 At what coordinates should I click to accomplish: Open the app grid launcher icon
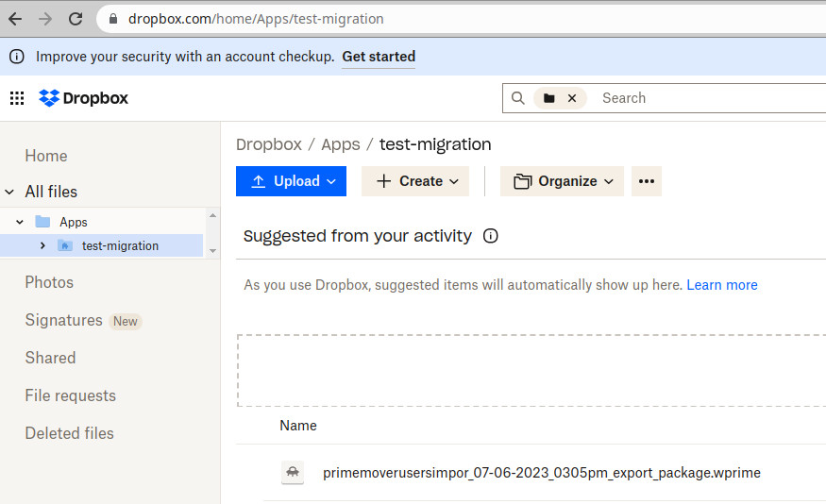pyautogui.click(x=17, y=98)
